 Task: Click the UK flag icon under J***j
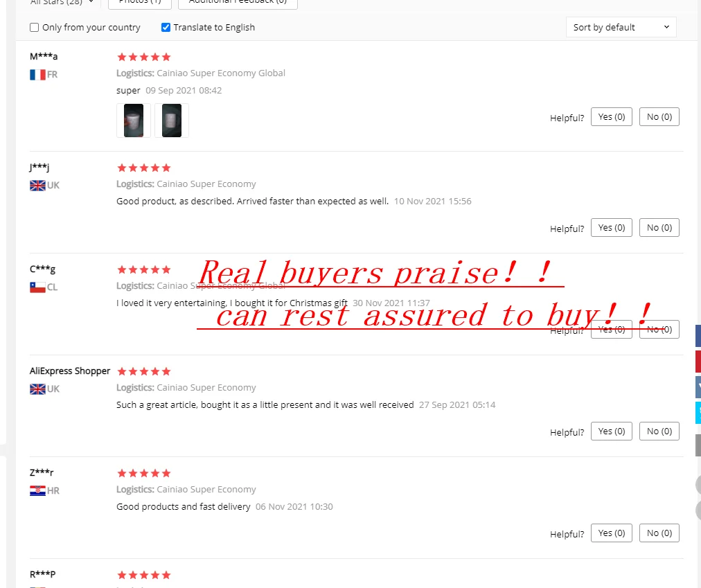[x=37, y=186]
